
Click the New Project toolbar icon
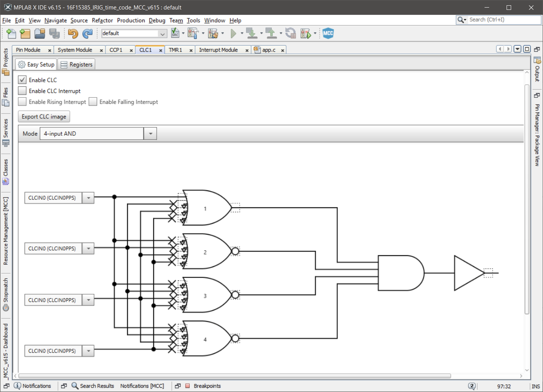pyautogui.click(x=25, y=34)
